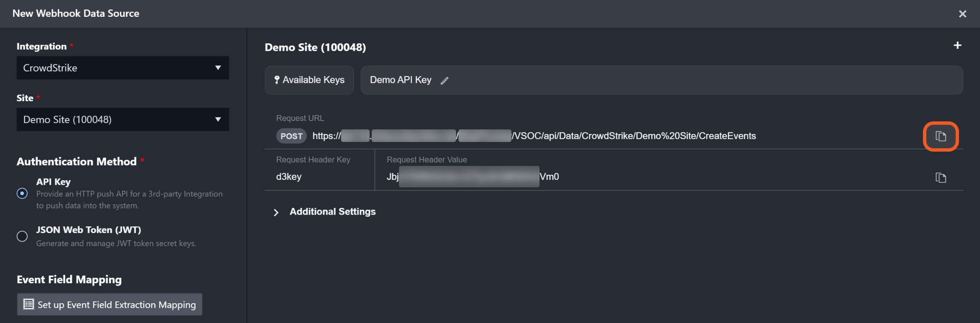Click the Request Header Value field
980x323 pixels.
point(472,176)
